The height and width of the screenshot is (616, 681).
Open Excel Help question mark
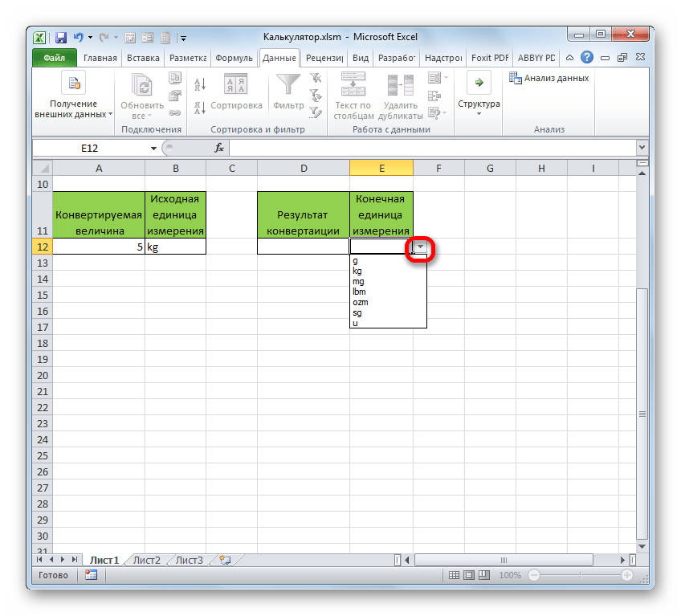587,57
